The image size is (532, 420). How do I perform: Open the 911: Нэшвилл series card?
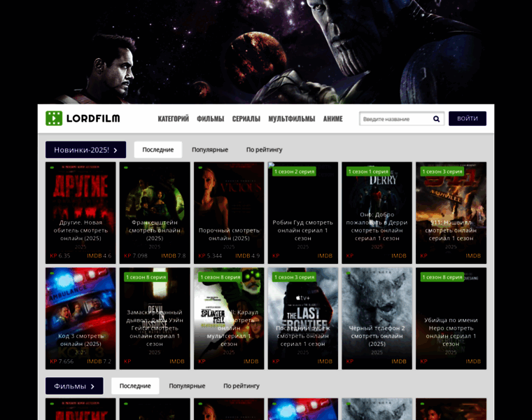[x=451, y=213]
